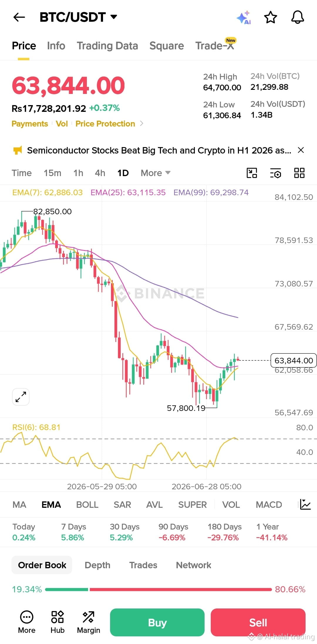Enable the BOLL indicator
Viewport: 317px width, 644px height.
(x=87, y=505)
